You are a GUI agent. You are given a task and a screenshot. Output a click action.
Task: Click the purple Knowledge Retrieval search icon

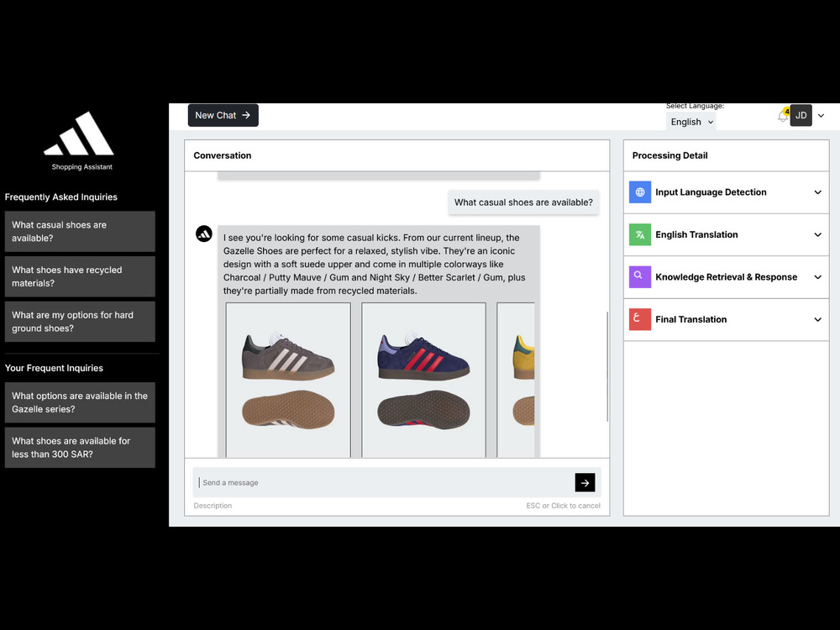coord(639,277)
